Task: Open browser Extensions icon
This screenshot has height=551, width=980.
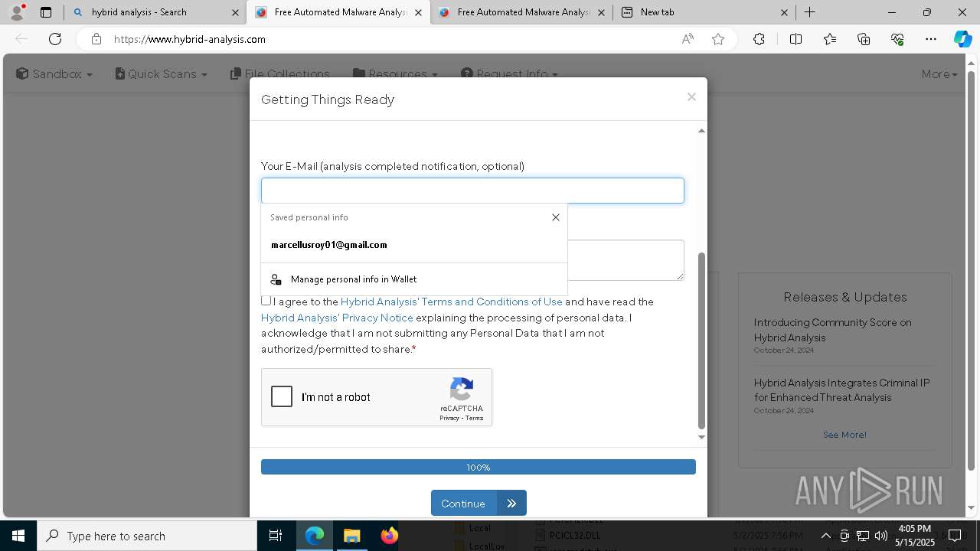Action: point(759,39)
